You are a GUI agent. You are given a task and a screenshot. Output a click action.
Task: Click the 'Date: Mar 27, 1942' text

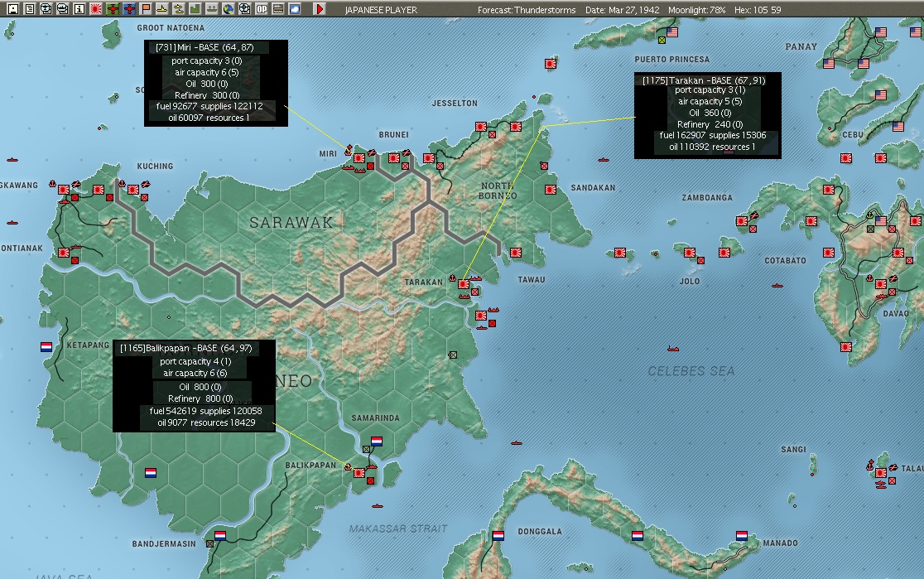pos(623,10)
